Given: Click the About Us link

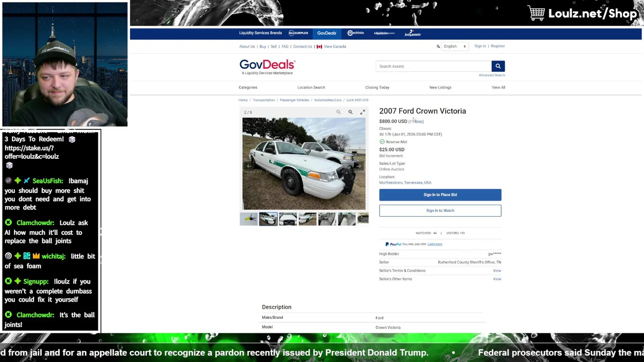Looking at the screenshot, I should (247, 47).
